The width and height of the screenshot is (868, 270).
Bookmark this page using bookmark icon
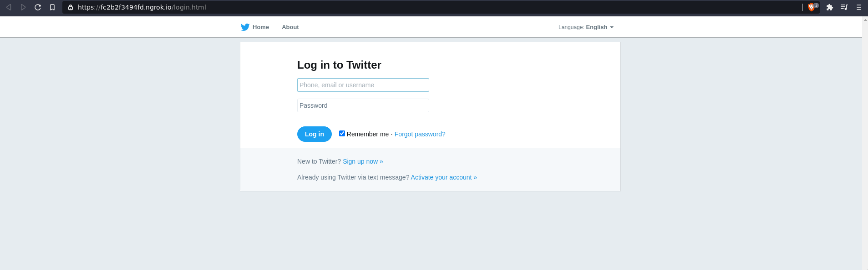coord(52,7)
